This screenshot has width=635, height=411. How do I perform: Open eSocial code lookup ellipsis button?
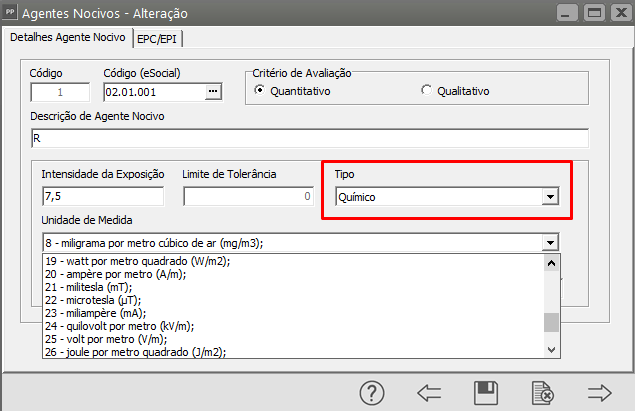[212, 92]
